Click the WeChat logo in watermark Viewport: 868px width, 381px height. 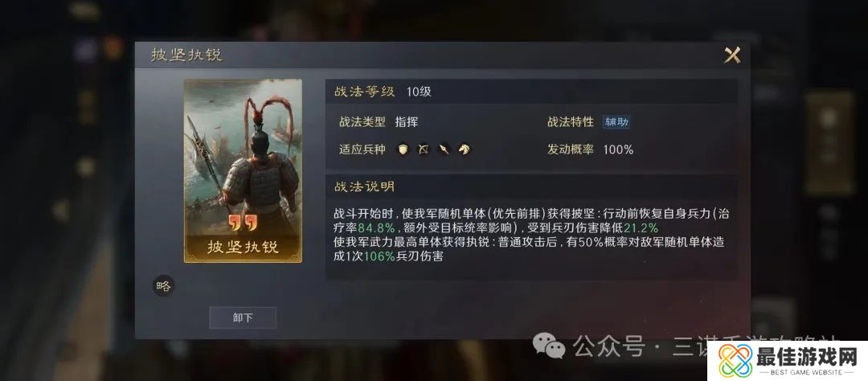pyautogui.click(x=549, y=346)
